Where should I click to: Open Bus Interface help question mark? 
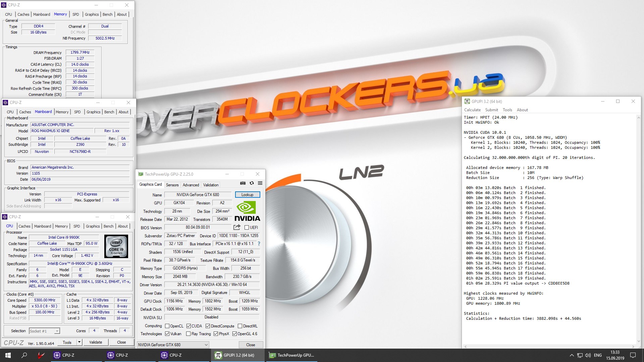point(259,244)
